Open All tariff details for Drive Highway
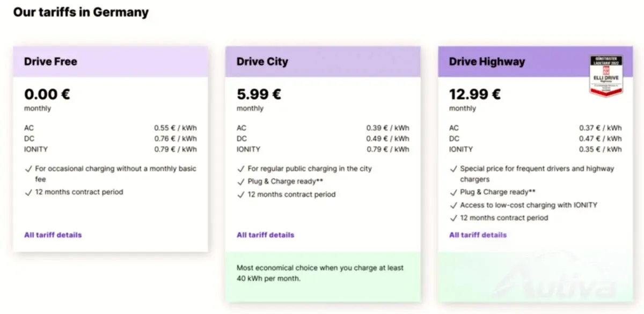The height and width of the screenshot is (314, 644). tap(478, 235)
